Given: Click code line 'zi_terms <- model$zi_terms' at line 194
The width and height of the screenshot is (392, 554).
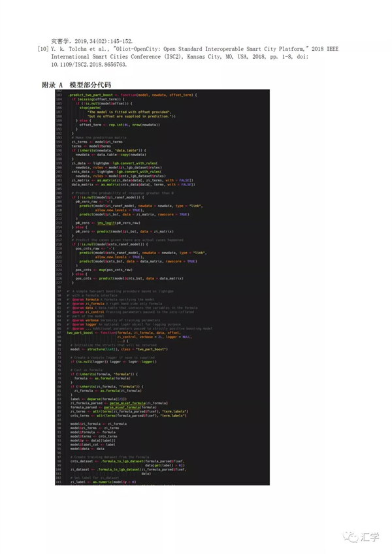Looking at the screenshot, I should click(x=97, y=142).
